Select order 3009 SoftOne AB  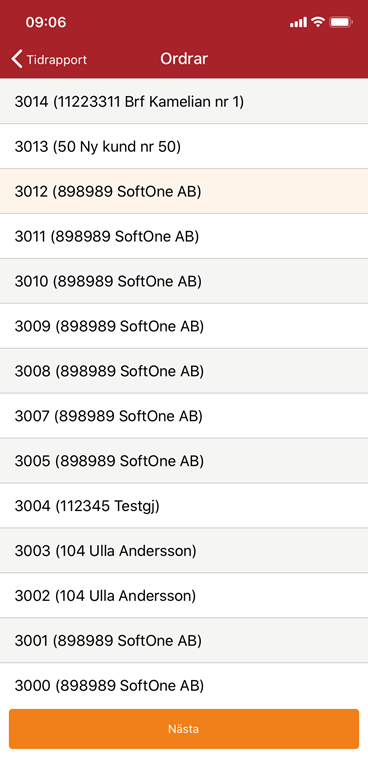[x=184, y=326]
